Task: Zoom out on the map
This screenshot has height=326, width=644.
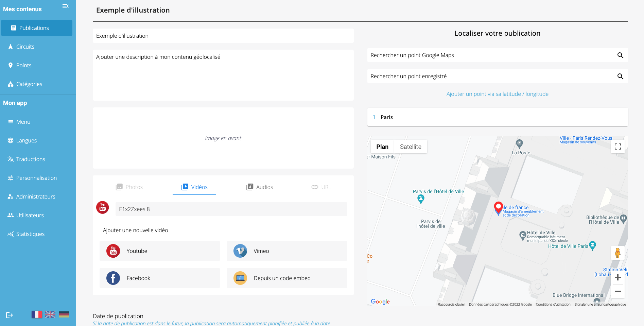Action: point(617,291)
